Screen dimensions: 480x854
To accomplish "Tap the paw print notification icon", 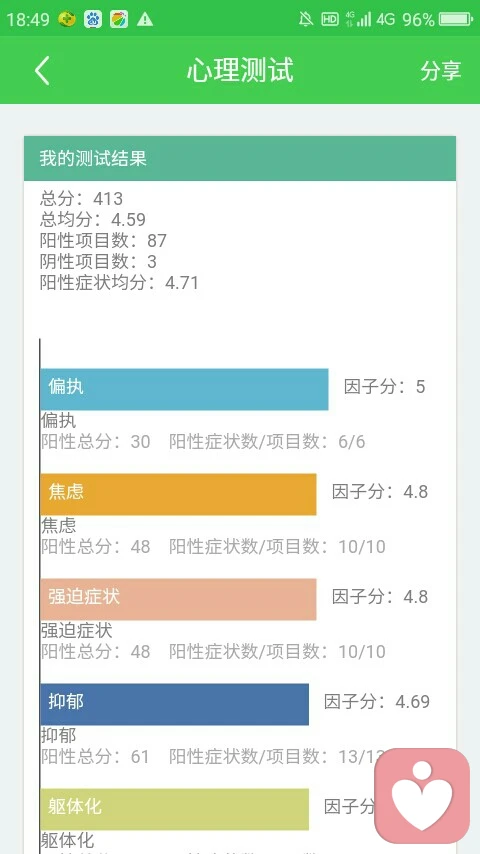I will [x=93, y=20].
